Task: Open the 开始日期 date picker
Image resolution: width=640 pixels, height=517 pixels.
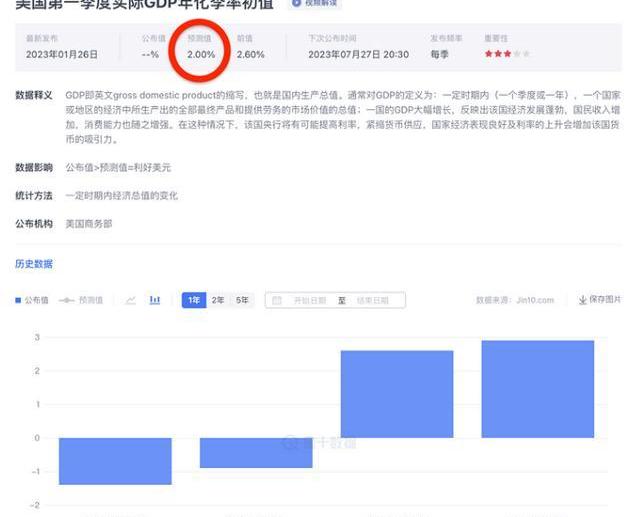Action: (309, 300)
